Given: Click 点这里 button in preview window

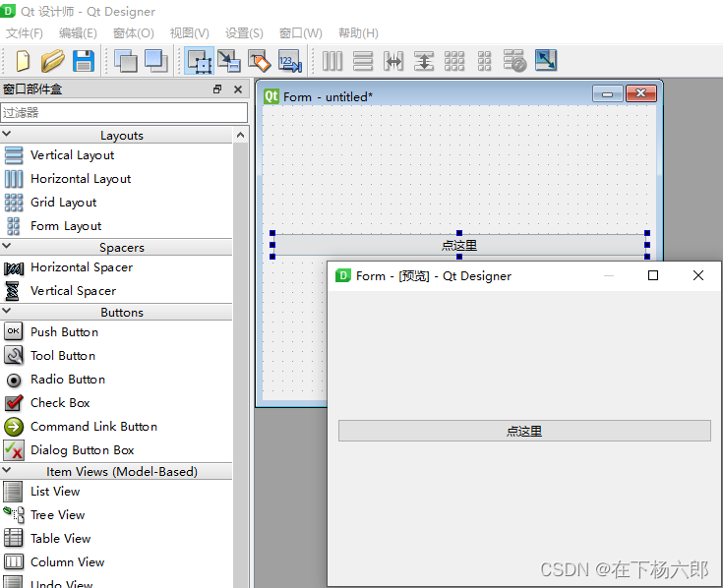Looking at the screenshot, I should click(524, 431).
